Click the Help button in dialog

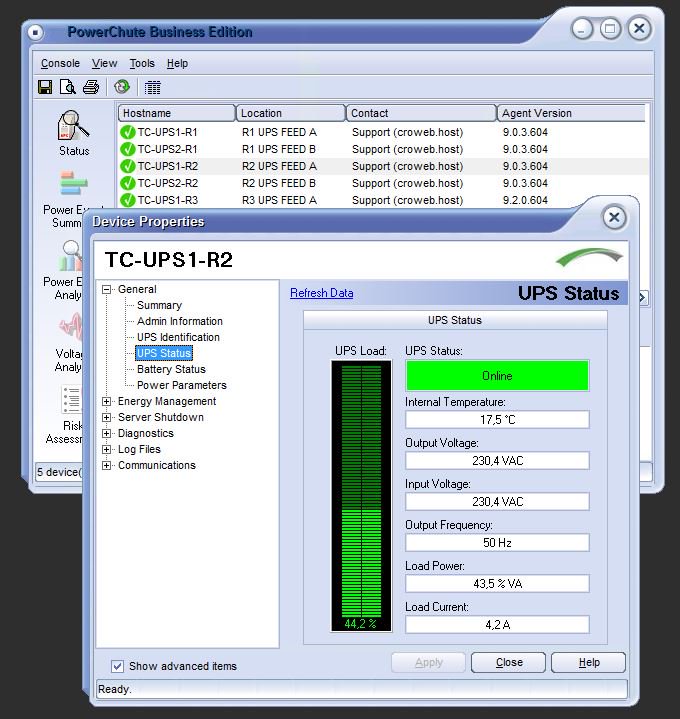pos(588,663)
